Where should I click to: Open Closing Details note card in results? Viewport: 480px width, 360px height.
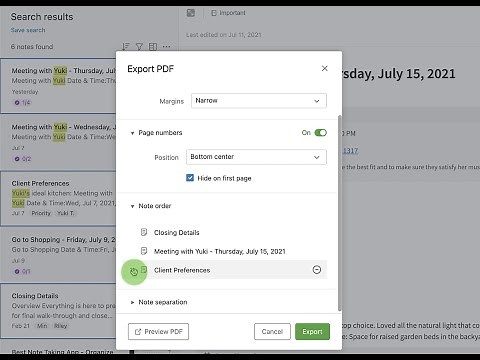58,311
